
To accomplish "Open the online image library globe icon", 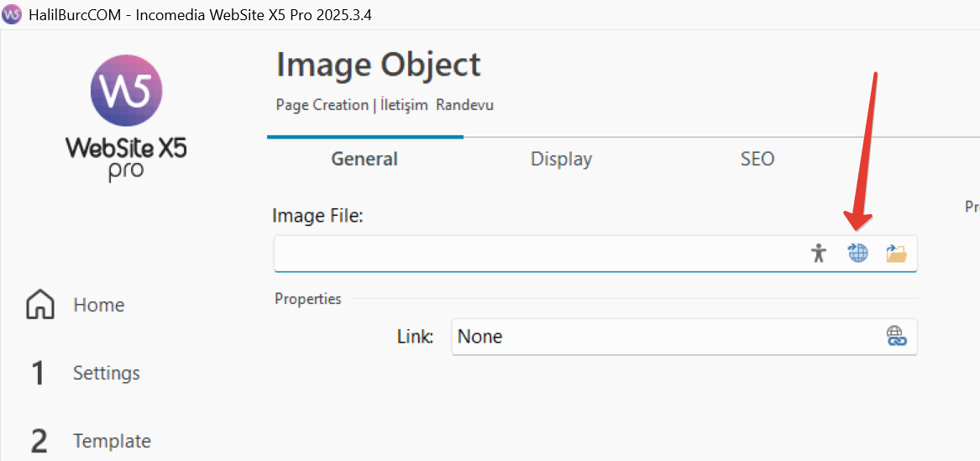I will (x=857, y=253).
